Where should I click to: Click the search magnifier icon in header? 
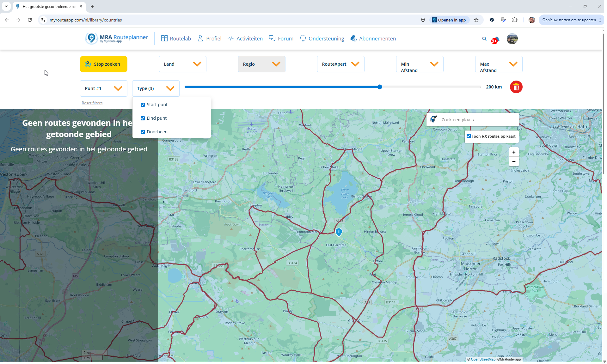coord(484,39)
